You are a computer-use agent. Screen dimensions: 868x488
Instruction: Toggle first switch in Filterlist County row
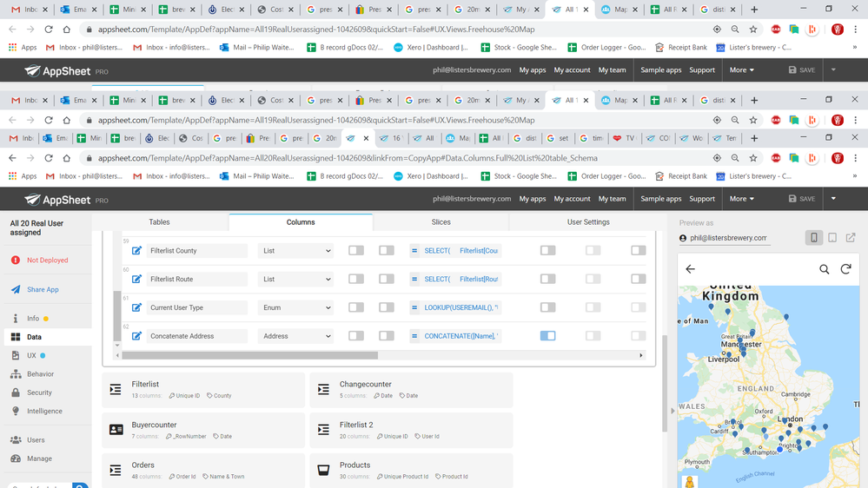point(356,251)
